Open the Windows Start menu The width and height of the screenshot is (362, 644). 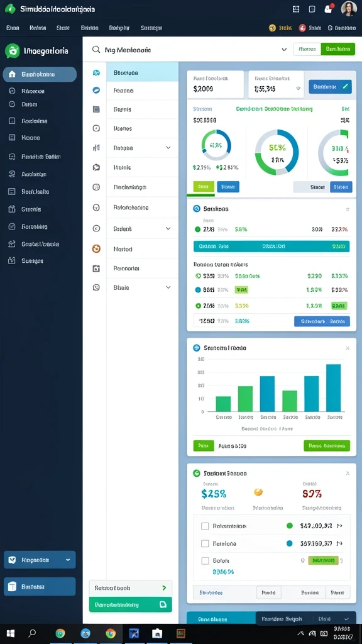(11, 633)
